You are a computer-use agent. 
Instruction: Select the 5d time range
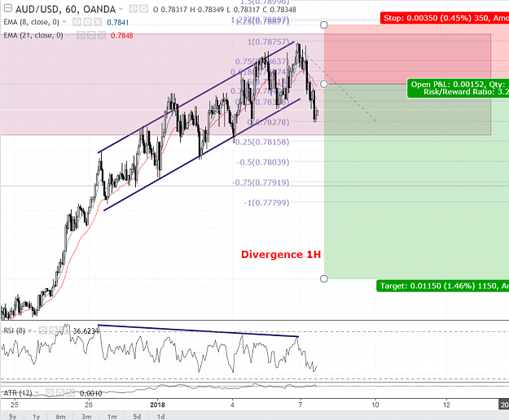pyautogui.click(x=137, y=416)
